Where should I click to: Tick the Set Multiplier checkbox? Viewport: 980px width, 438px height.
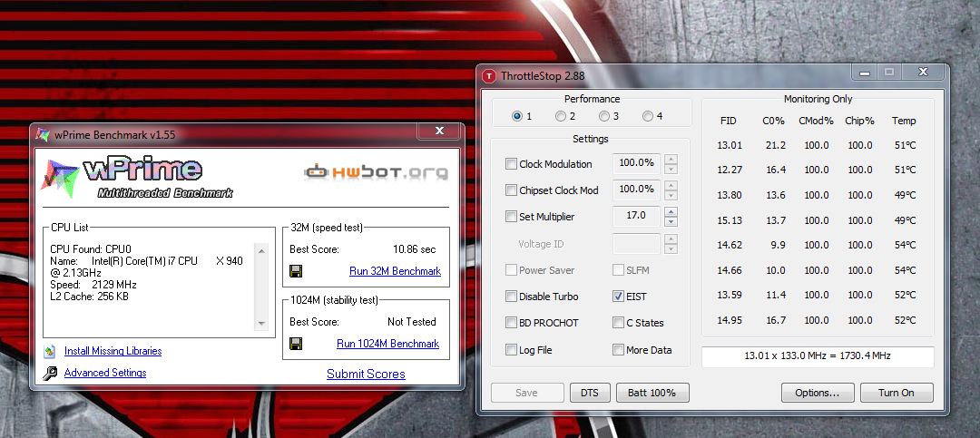pos(511,217)
